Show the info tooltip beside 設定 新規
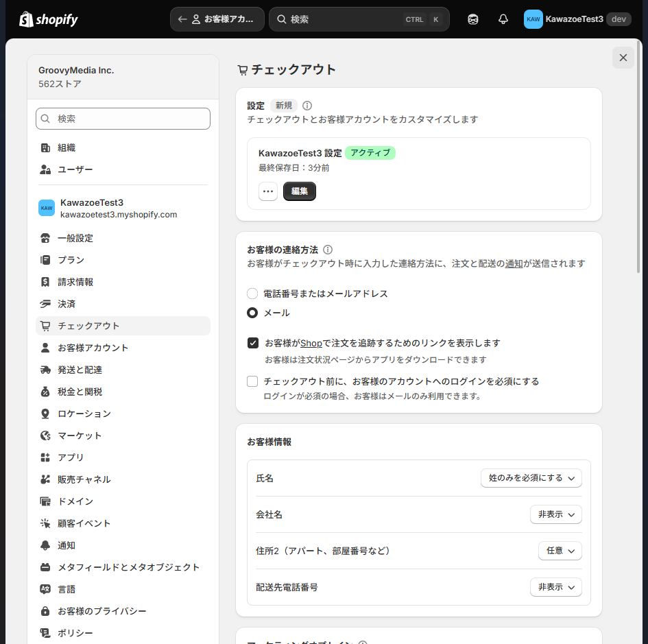 tap(307, 106)
